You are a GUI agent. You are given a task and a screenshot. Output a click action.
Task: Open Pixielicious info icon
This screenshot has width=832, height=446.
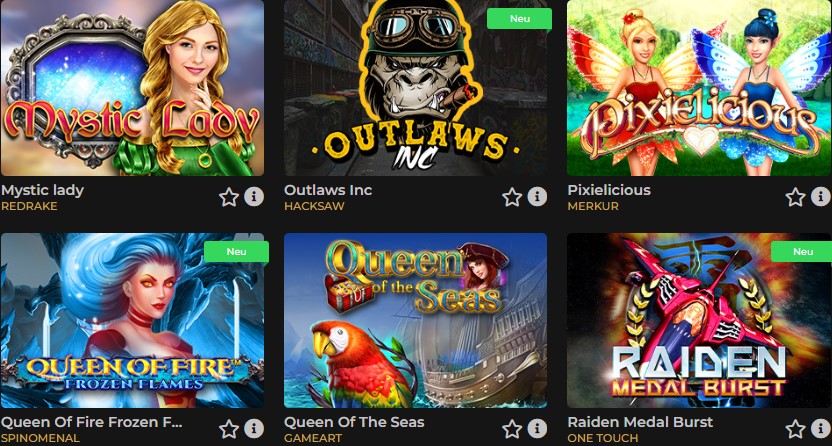tap(820, 197)
